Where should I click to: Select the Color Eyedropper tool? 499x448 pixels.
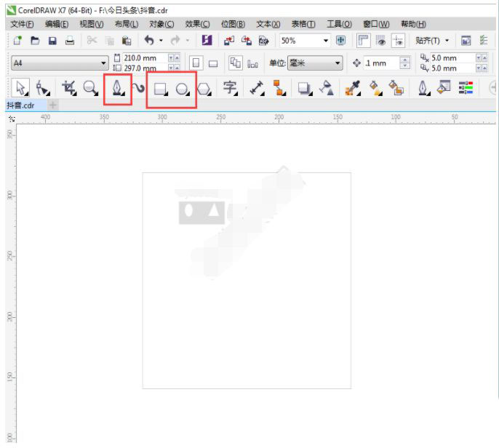click(x=352, y=88)
